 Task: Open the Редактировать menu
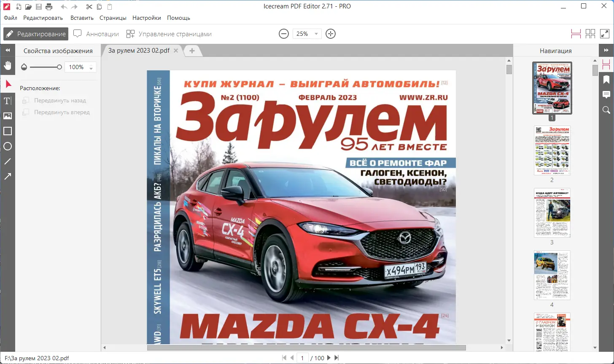(x=43, y=18)
